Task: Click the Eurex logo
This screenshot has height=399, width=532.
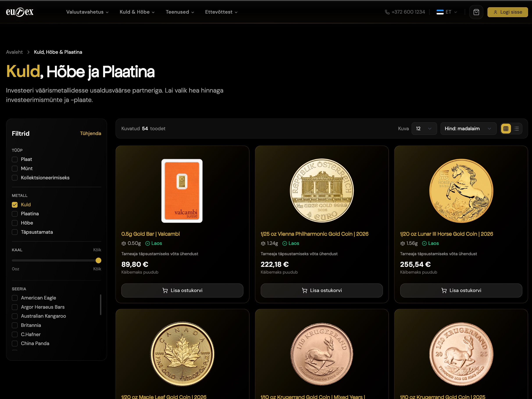Action: [20, 12]
